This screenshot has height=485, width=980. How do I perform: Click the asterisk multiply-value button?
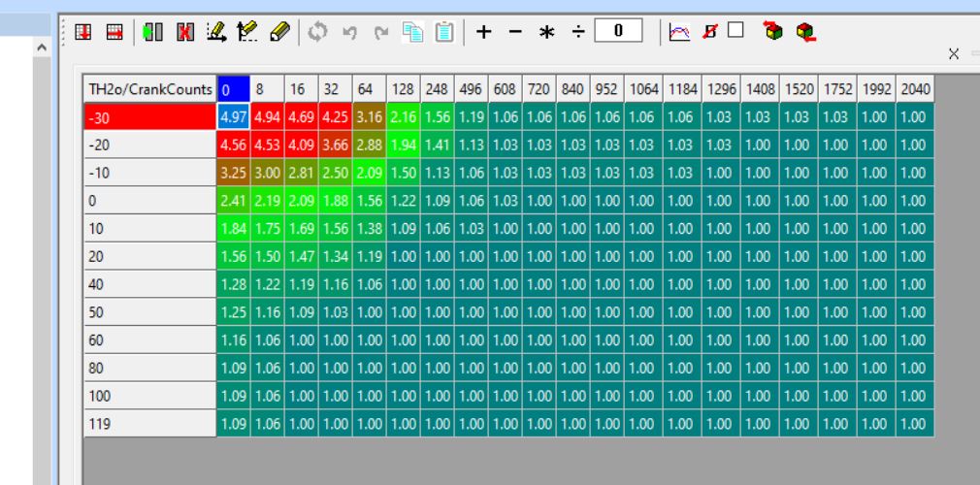point(546,32)
